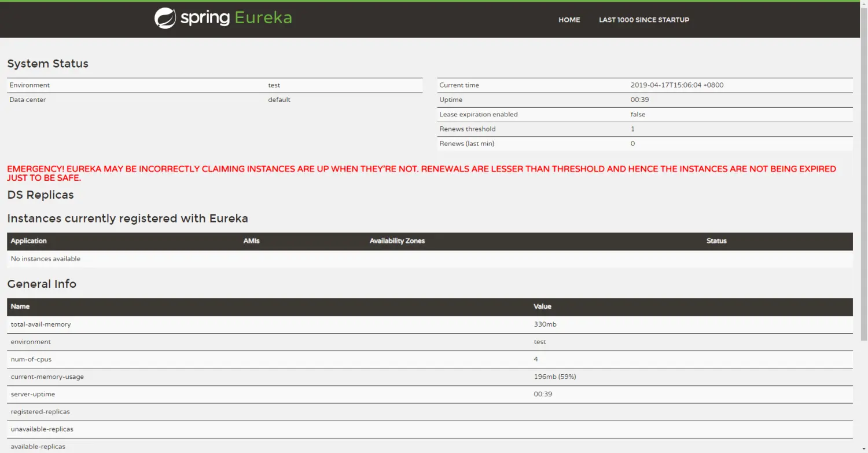The width and height of the screenshot is (868, 453).
Task: Click the Application column header
Action: [28, 241]
